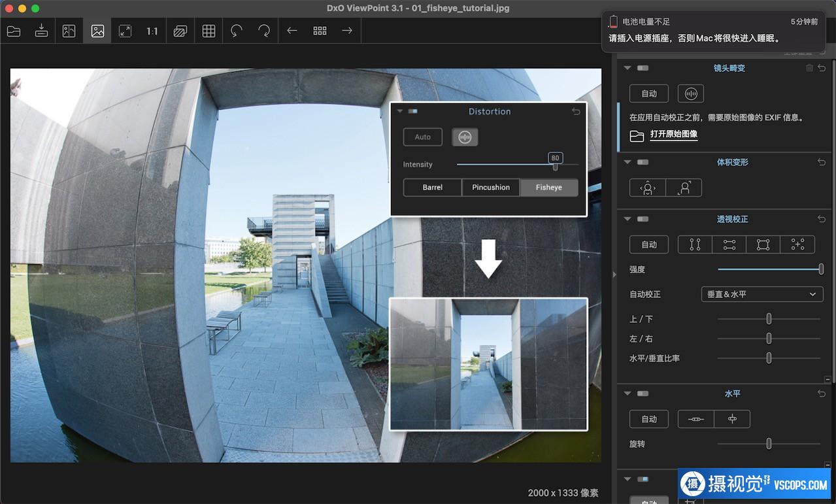Select the horizontal horizon line tool

[x=696, y=419]
